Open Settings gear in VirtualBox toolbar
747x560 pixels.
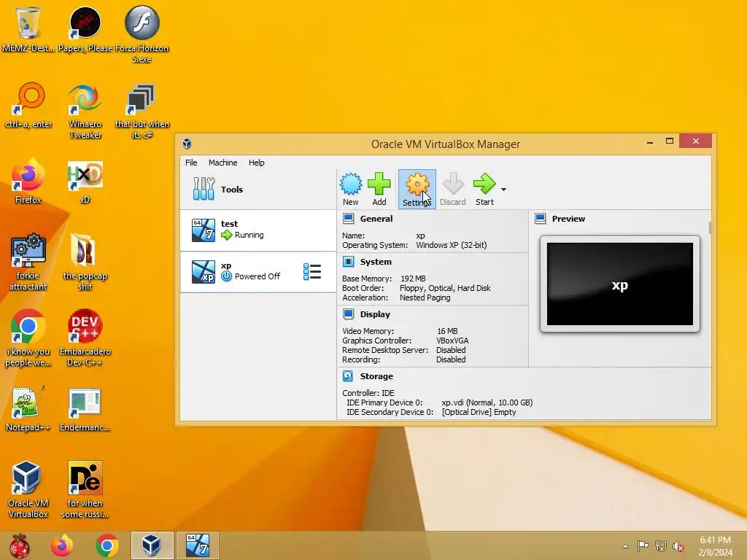[x=417, y=189]
